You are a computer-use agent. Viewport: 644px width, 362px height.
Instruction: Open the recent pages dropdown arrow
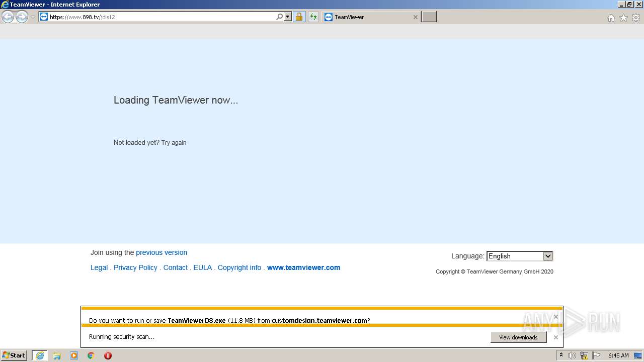33,17
